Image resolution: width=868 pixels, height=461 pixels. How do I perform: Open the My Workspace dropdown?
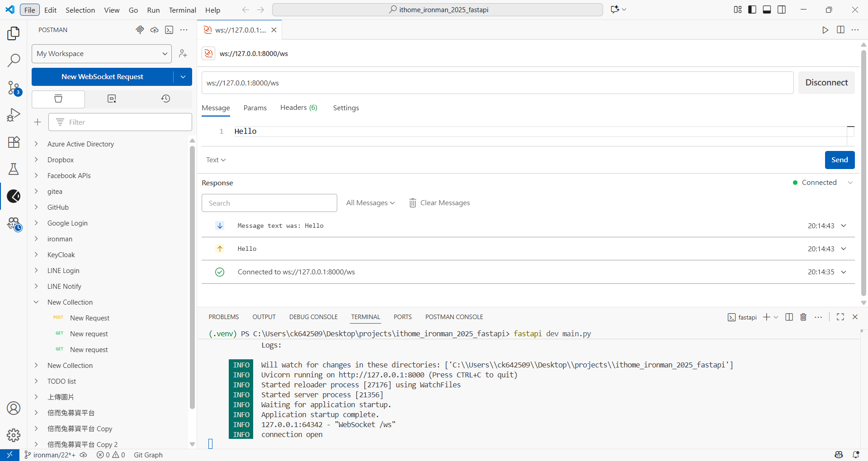tap(102, 54)
